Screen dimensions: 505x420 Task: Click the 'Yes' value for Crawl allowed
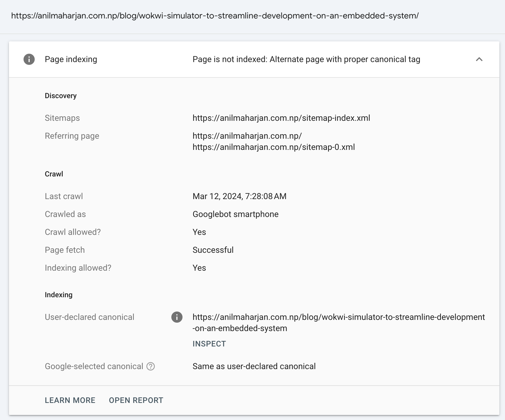[x=199, y=232]
